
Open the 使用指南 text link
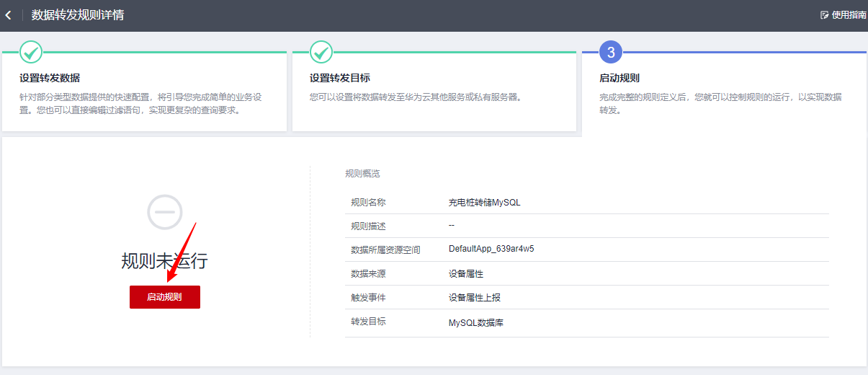pyautogui.click(x=849, y=15)
